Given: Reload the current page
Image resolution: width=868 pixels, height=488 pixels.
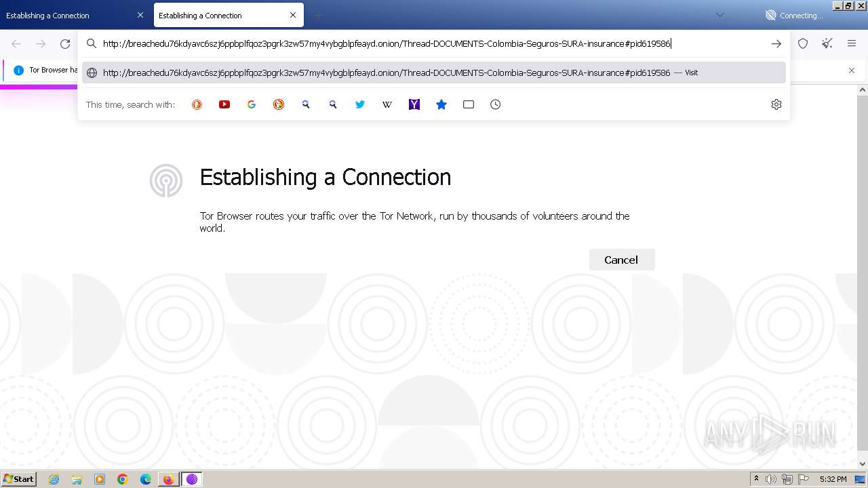Looking at the screenshot, I should point(65,43).
